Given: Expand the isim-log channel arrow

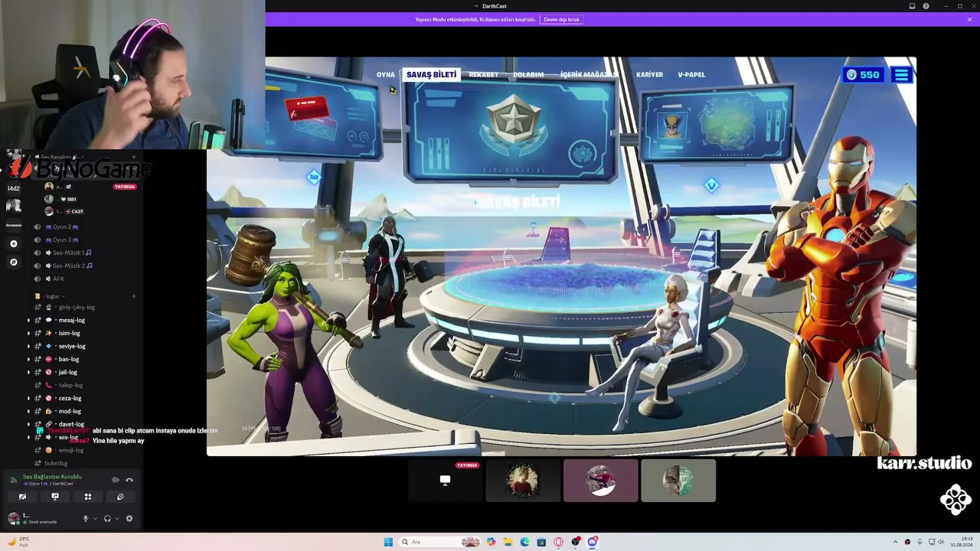Looking at the screenshot, I should pos(28,333).
